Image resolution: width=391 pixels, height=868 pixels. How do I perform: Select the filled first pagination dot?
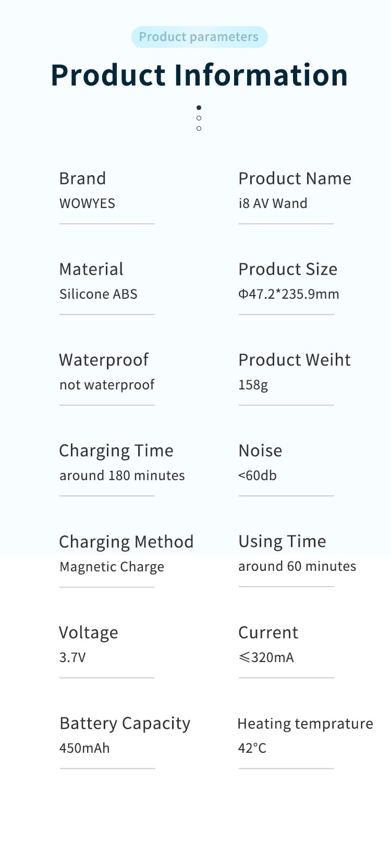tap(199, 107)
